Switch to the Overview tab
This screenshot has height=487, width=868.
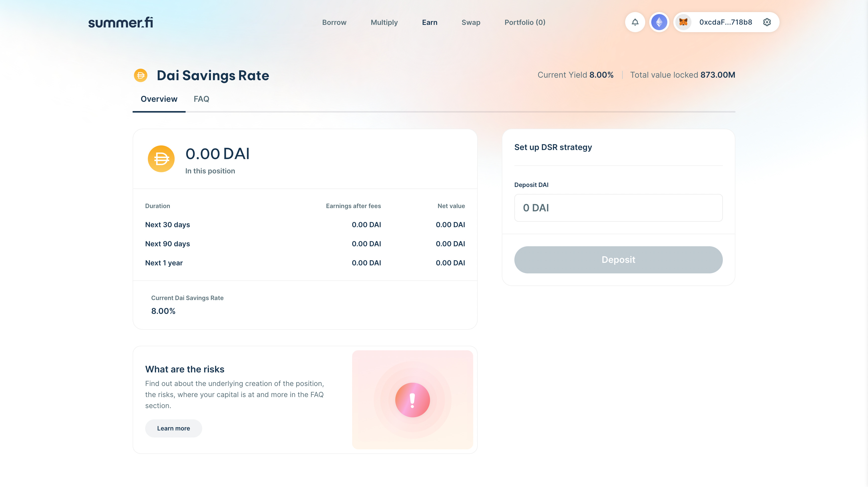pos(159,99)
